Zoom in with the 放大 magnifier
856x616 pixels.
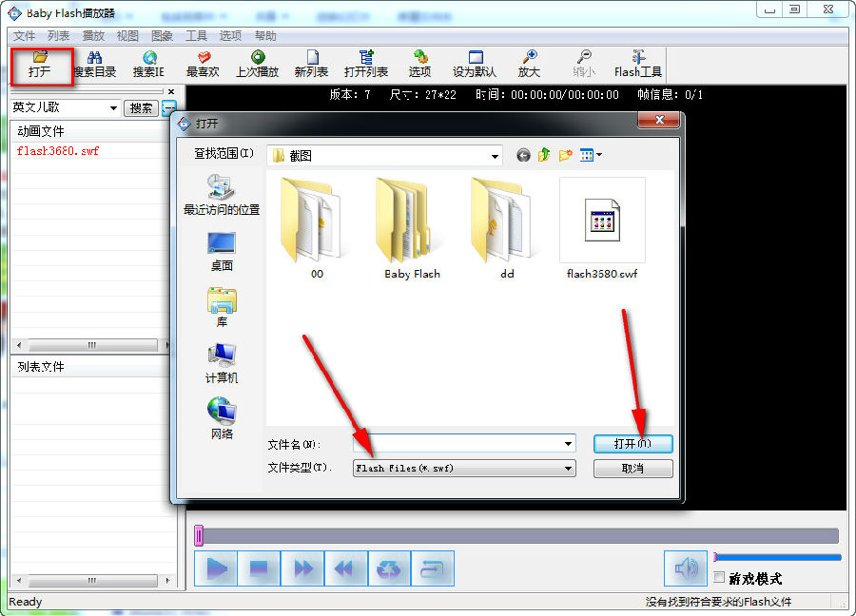coord(529,65)
